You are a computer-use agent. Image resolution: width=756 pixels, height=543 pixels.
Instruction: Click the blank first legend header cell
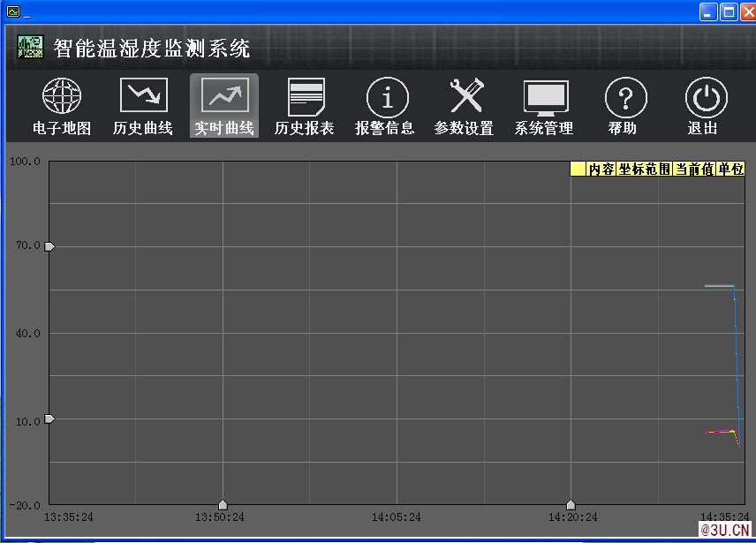point(578,170)
